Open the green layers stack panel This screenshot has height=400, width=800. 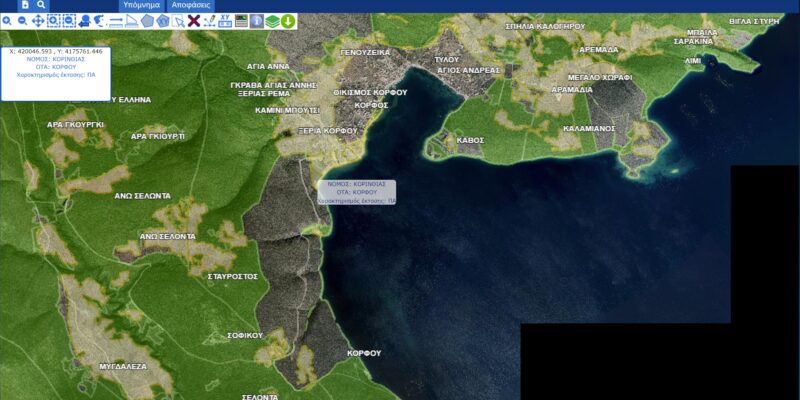pyautogui.click(x=271, y=20)
